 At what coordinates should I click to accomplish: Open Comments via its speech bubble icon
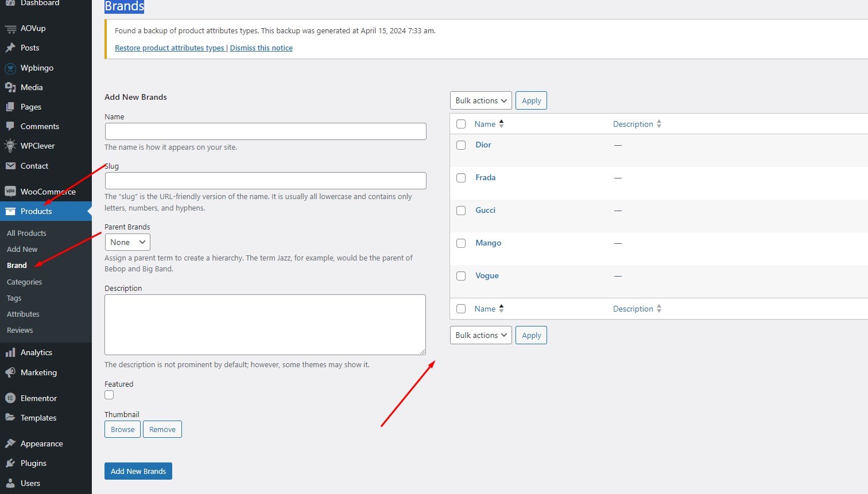point(10,126)
